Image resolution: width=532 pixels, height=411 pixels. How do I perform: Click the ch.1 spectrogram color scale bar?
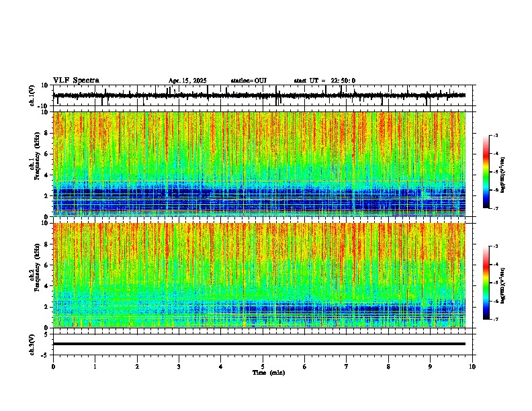(x=486, y=172)
